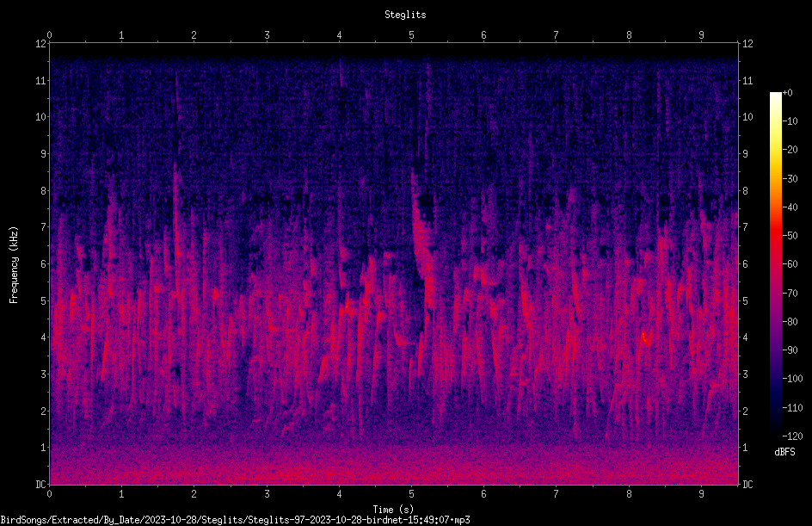This screenshot has height=526, width=812.
Task: Click the -20 yellow area of the color scale
Action: pos(775,150)
